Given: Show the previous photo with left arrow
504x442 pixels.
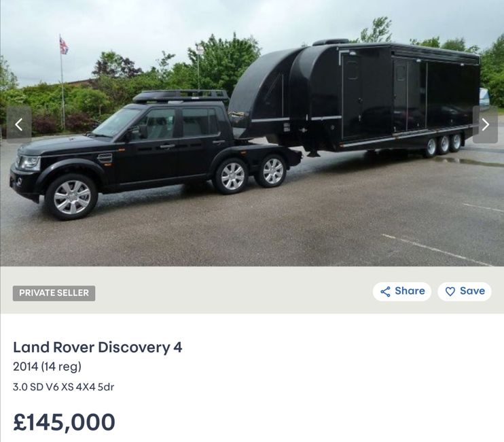Looking at the screenshot, I should [x=19, y=124].
